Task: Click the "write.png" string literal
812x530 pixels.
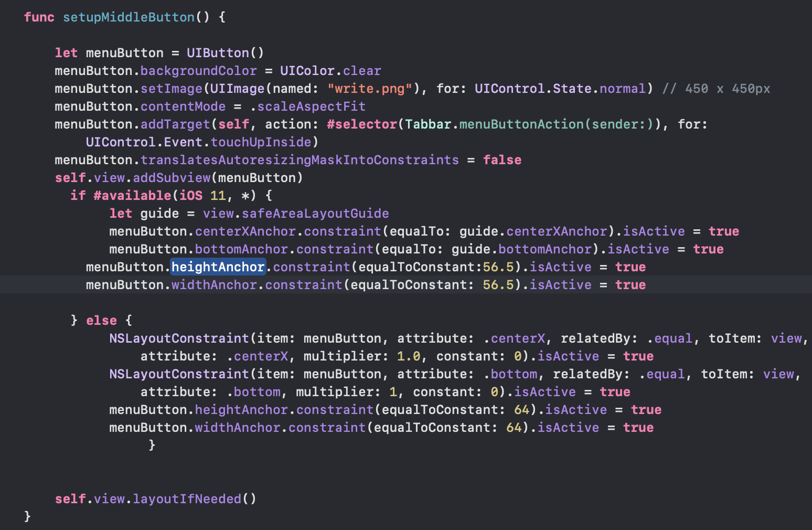Action: point(370,89)
